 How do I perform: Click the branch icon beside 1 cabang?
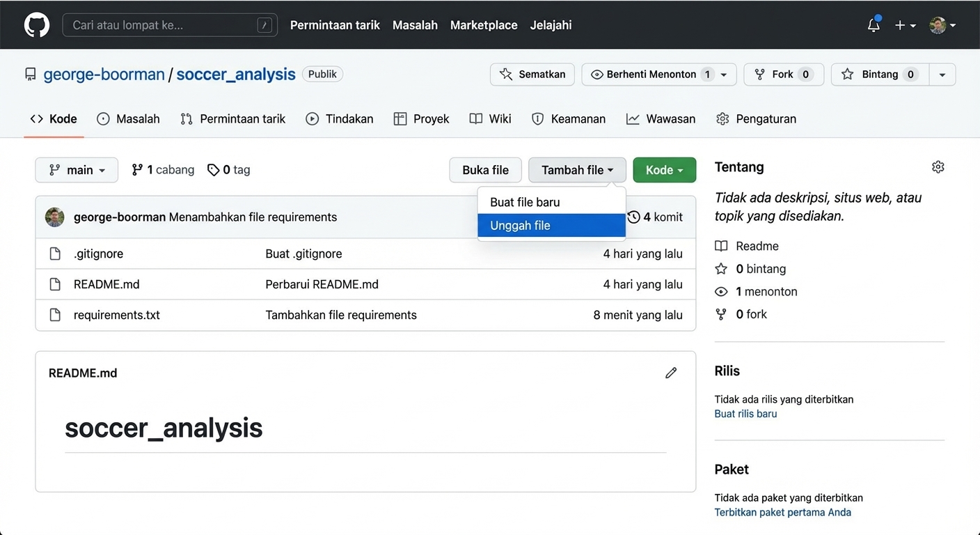(x=137, y=170)
